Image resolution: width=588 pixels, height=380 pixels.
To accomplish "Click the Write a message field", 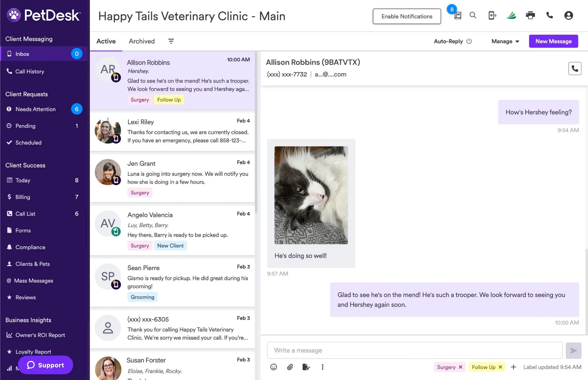I will click(415, 350).
